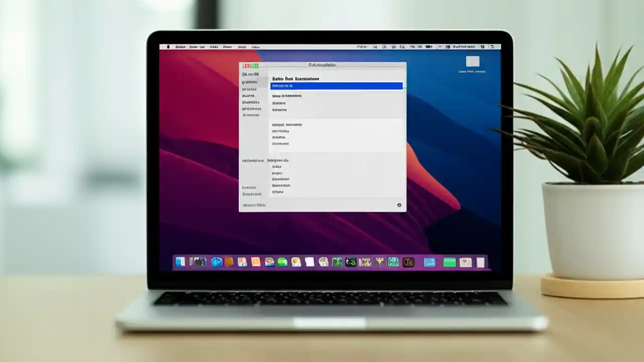This screenshot has width=644, height=362.
Task: Click the help question-mark icon in the dialog corner
Action: [399, 205]
